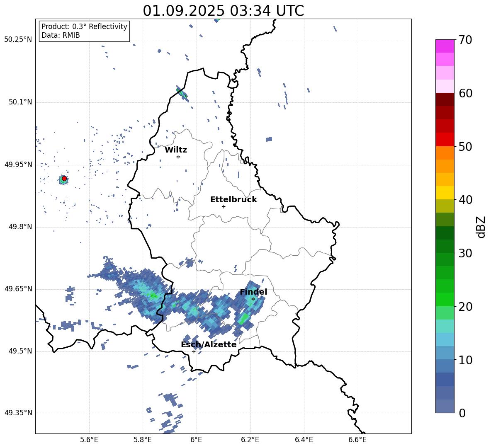
Task: Click the dBZ colorbar axis title
Action: 481,227
